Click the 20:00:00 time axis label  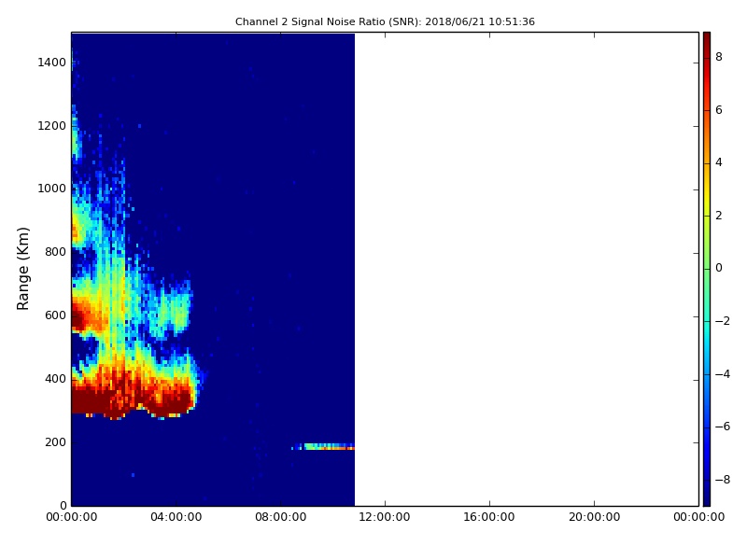coord(594,517)
